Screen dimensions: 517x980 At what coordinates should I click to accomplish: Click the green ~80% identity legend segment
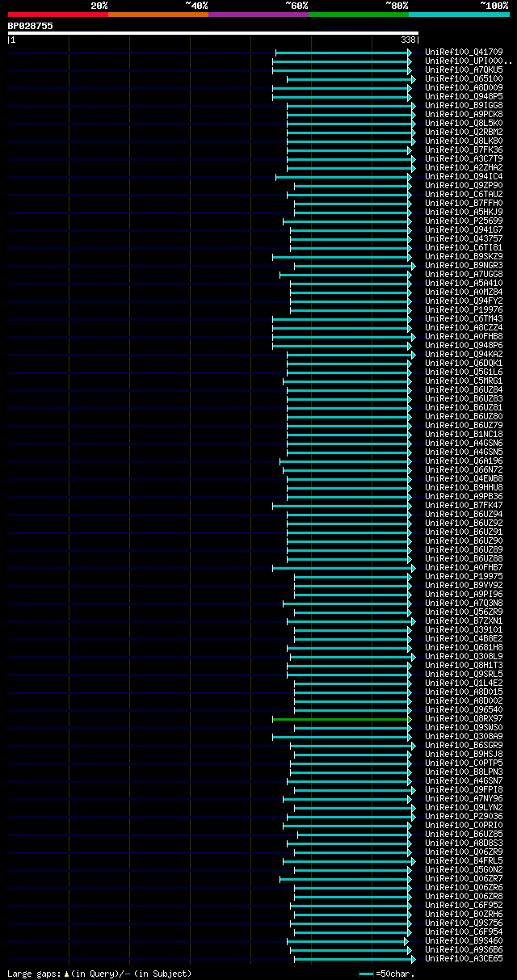pos(358,15)
